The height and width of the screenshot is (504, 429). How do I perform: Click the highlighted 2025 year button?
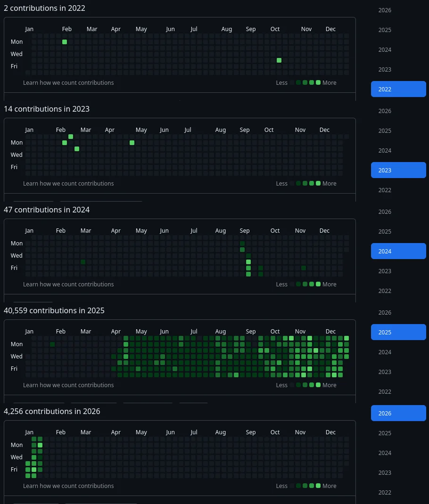398,332
